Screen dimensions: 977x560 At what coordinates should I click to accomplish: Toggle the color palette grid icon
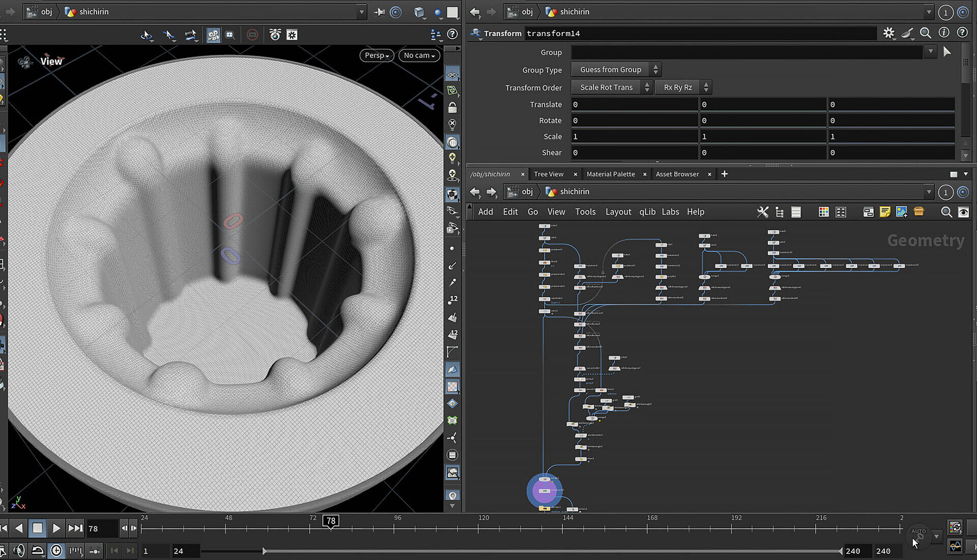pos(823,212)
